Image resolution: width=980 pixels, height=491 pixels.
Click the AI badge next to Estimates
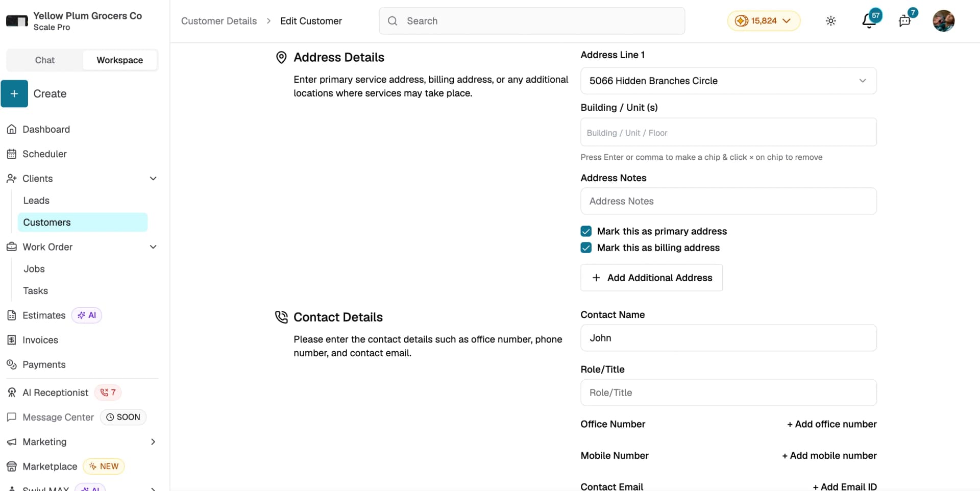87,315
